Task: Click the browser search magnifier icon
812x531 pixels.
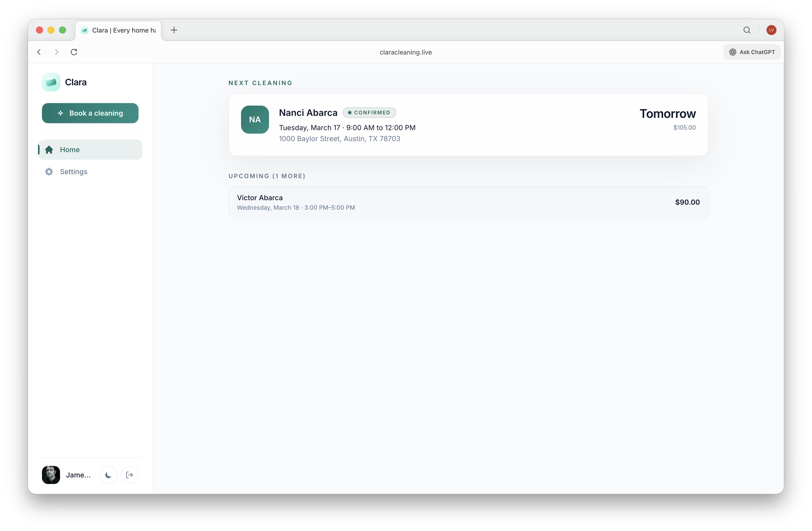Action: click(747, 30)
